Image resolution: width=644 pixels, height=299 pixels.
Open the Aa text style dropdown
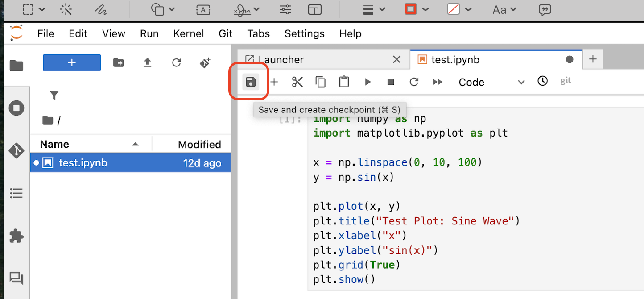(x=504, y=9)
